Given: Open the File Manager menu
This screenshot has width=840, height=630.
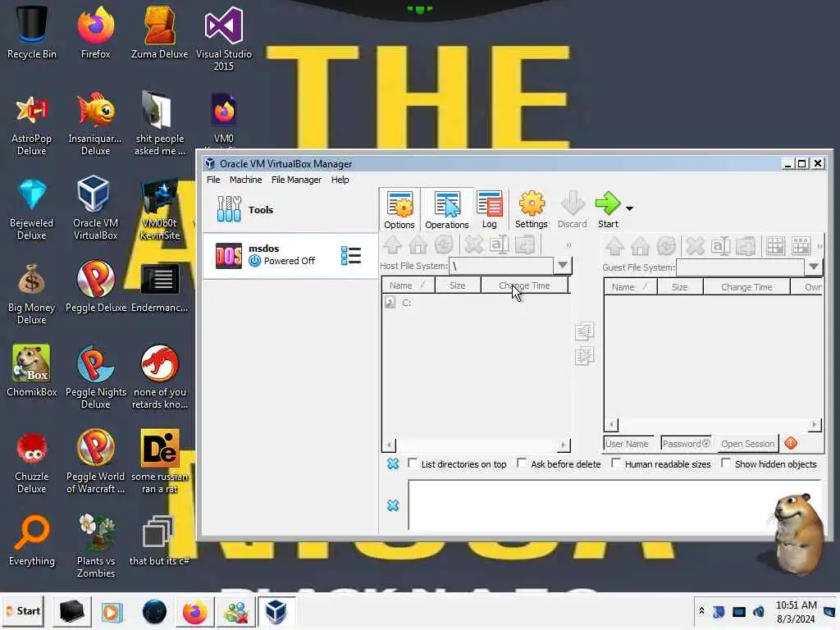Looking at the screenshot, I should [x=296, y=180].
